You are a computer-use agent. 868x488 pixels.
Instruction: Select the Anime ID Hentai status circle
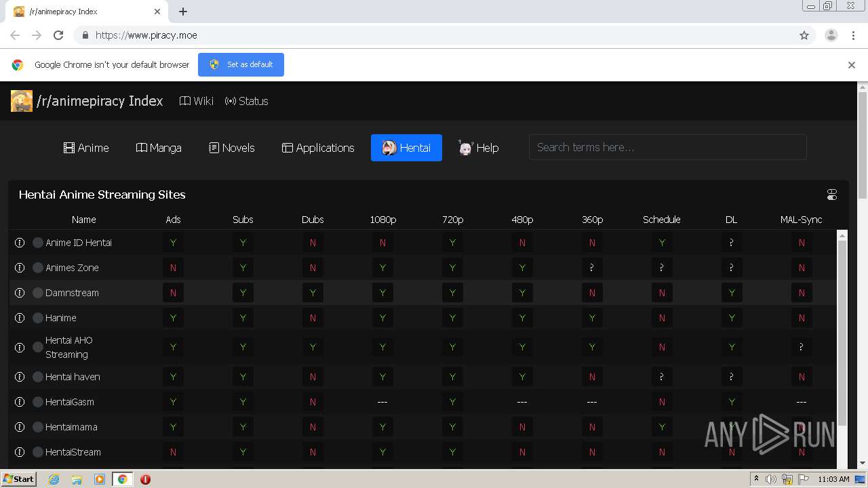(x=38, y=243)
